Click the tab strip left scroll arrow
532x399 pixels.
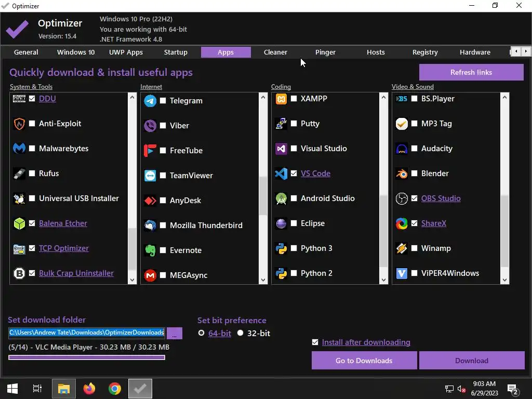pyautogui.click(x=516, y=51)
